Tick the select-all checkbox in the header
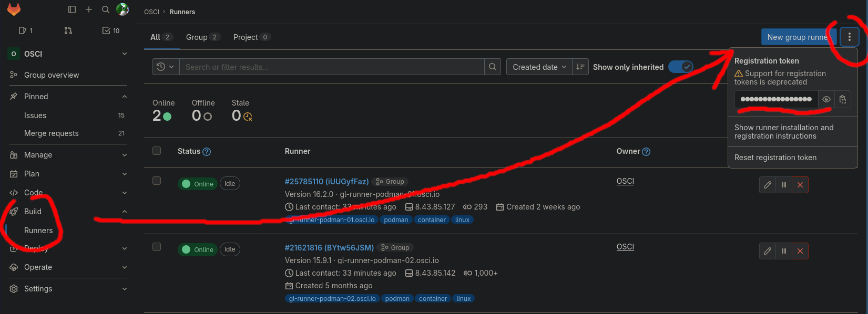Image resolution: width=868 pixels, height=314 pixels. [157, 151]
